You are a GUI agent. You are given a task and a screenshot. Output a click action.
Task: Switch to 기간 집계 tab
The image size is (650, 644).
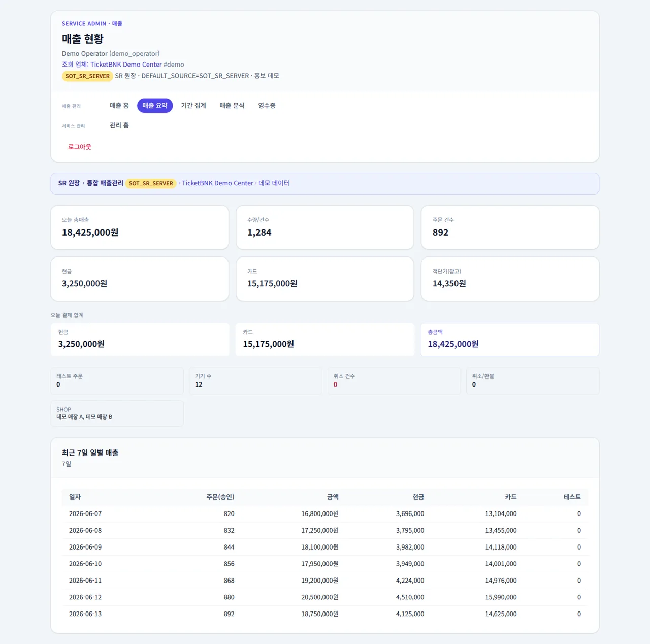click(193, 106)
